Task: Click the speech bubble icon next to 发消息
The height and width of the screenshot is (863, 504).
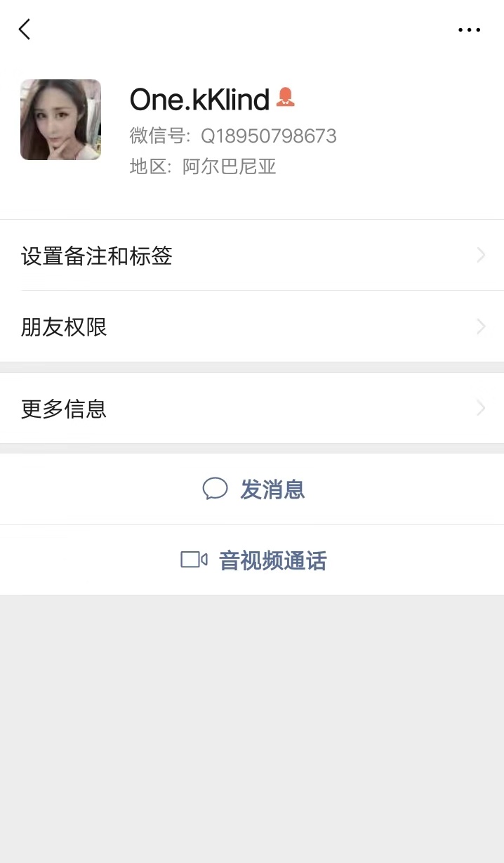Action: tap(215, 489)
